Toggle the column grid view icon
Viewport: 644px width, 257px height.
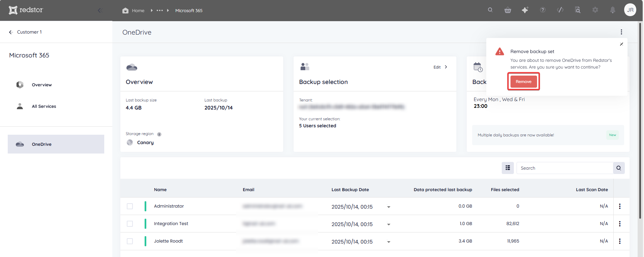coord(508,168)
